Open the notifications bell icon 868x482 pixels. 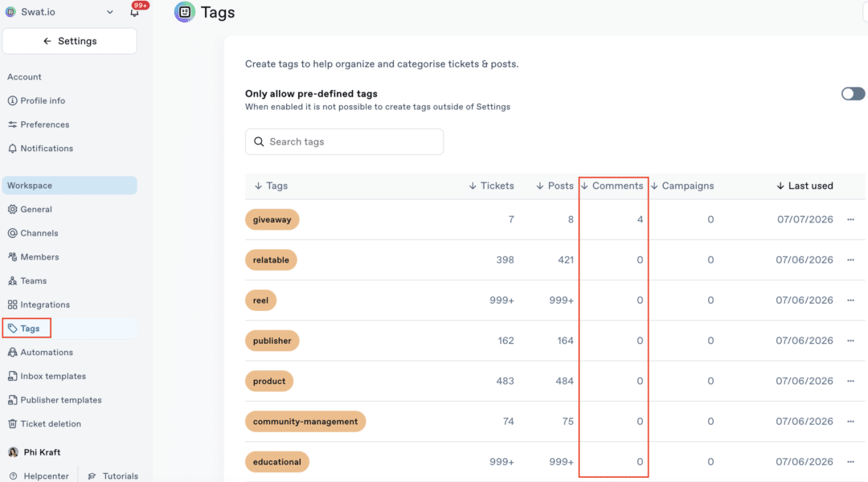point(134,12)
